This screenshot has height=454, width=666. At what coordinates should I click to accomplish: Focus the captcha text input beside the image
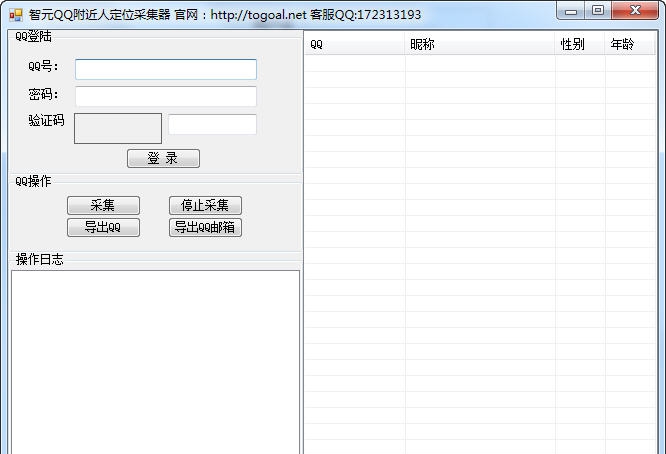coord(212,124)
